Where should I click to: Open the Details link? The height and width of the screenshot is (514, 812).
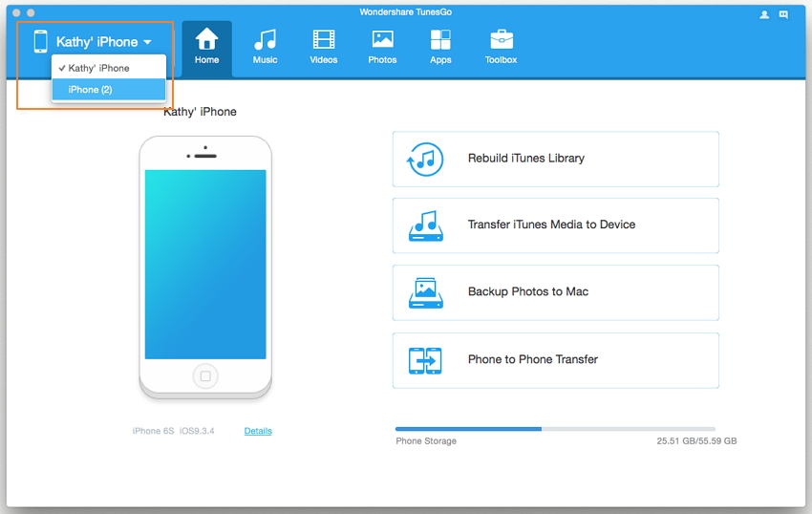pyautogui.click(x=258, y=432)
